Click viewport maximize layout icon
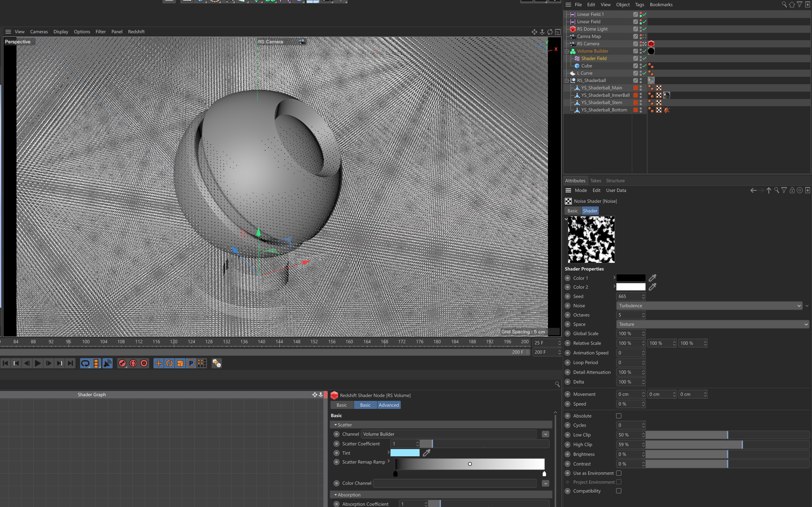 (558, 32)
